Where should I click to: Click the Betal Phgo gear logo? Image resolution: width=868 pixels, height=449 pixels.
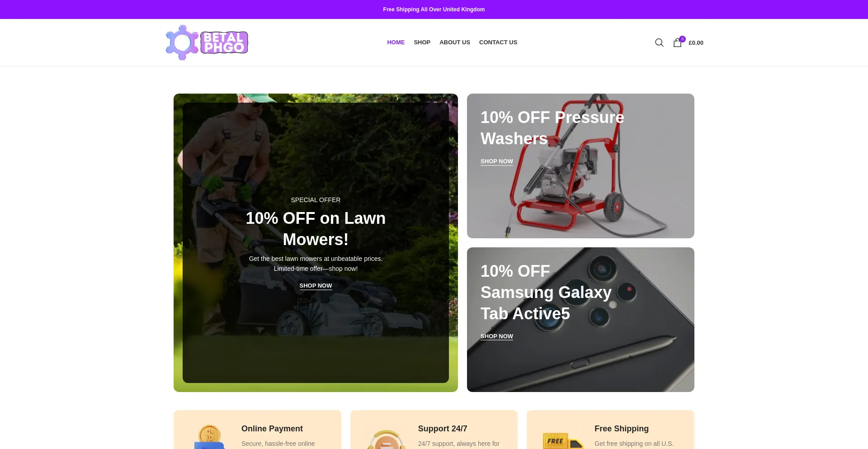click(207, 43)
